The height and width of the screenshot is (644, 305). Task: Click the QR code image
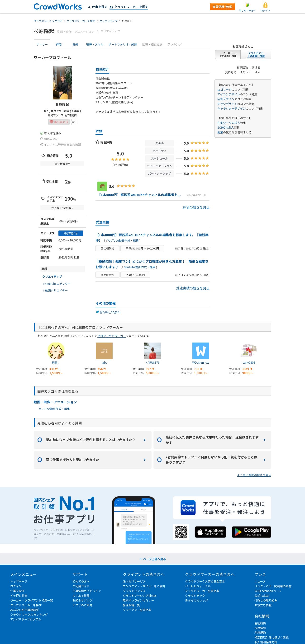pos(181,532)
